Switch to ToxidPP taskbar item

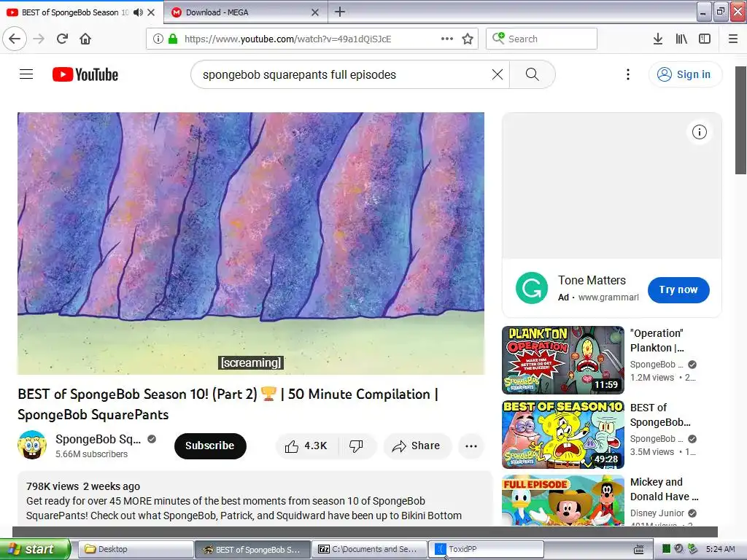pos(486,549)
